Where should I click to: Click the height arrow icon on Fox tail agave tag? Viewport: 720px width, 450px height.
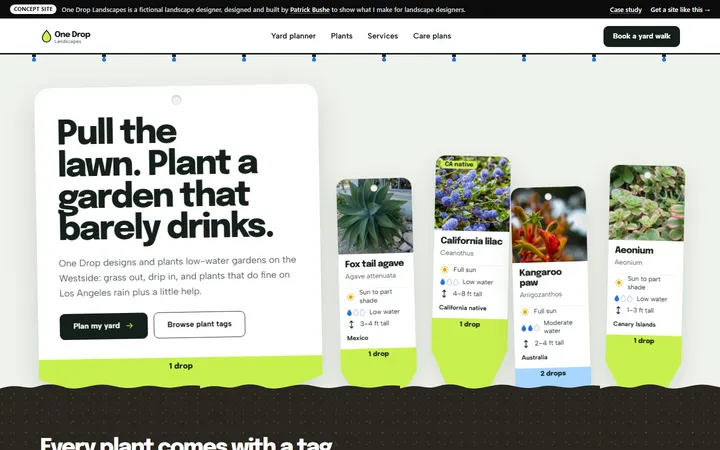pos(352,324)
